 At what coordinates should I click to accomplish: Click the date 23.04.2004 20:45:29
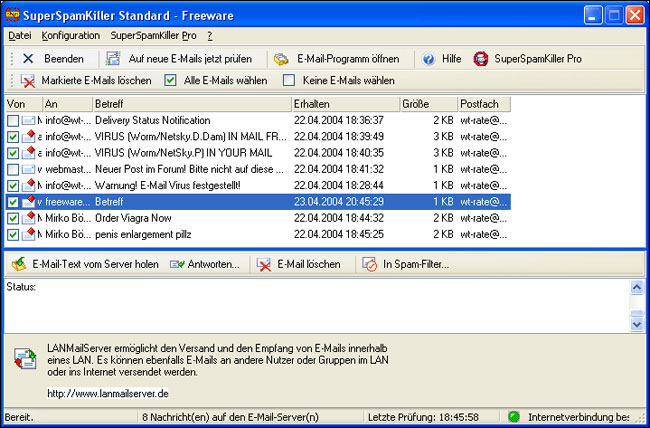pos(339,202)
